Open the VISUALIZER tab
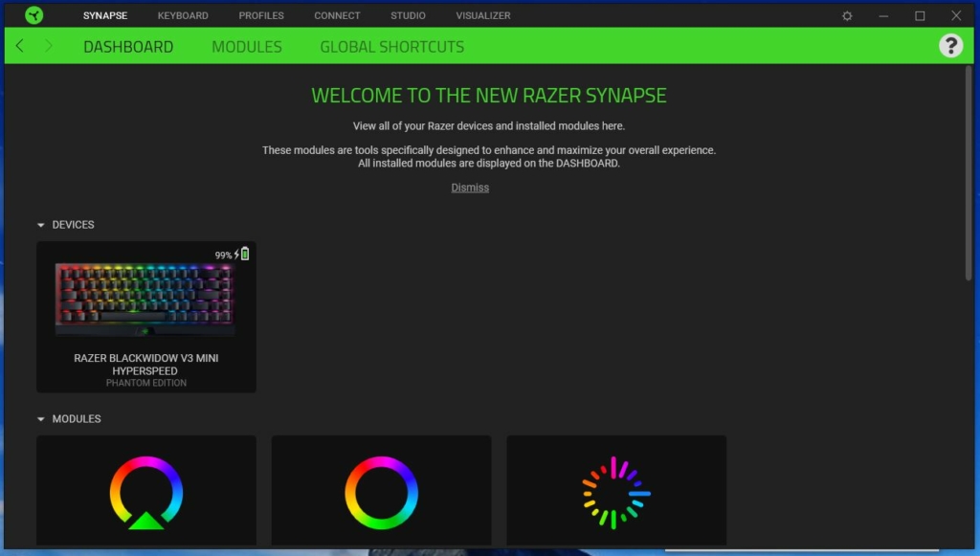 483,15
